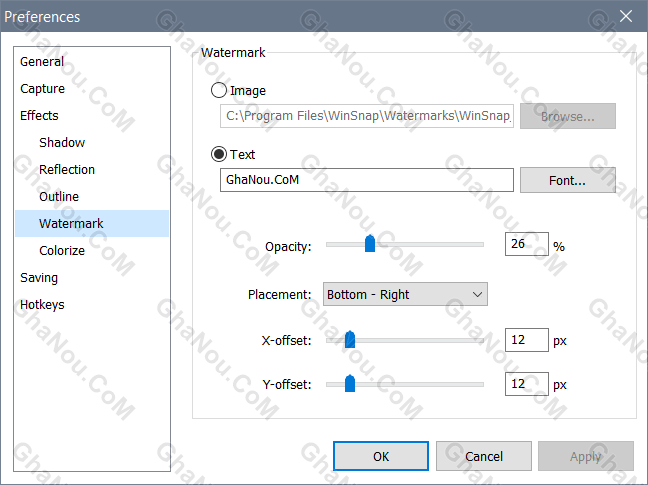
Task: Click the Opacity percent value box
Action: point(526,244)
